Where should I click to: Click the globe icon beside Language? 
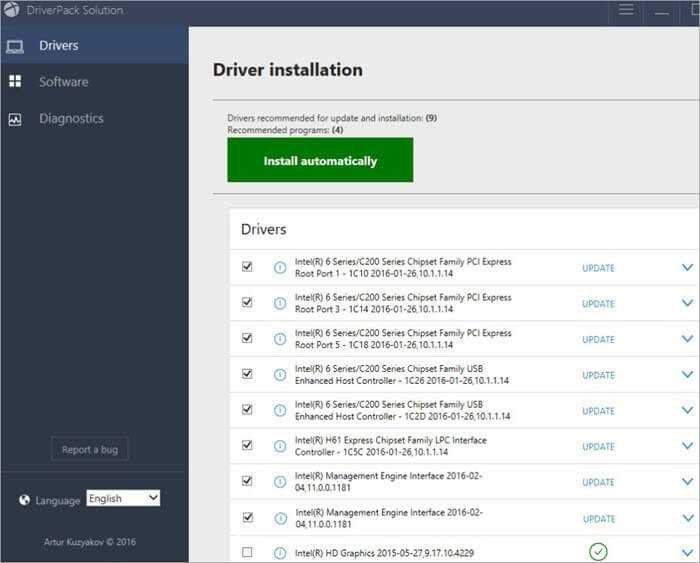[25, 500]
